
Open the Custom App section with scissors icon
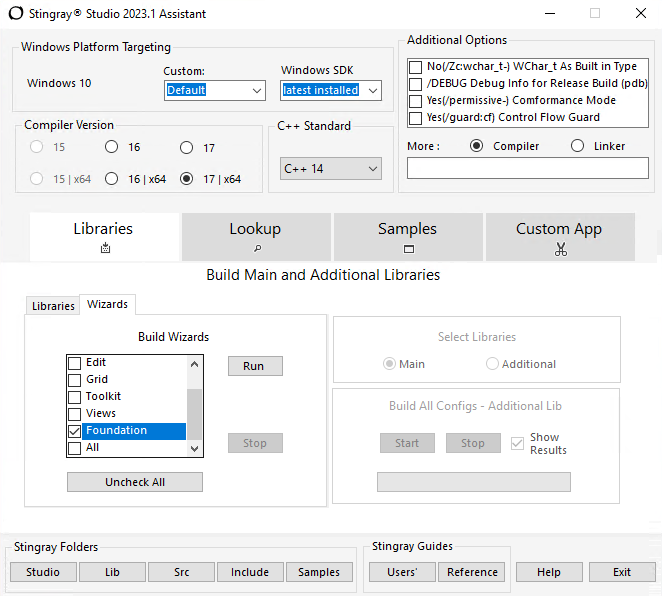(x=559, y=237)
